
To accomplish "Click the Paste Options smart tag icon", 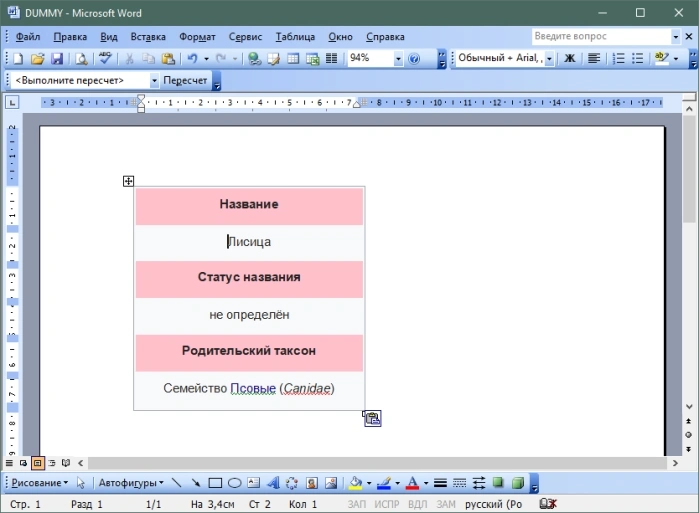I will point(372,419).
